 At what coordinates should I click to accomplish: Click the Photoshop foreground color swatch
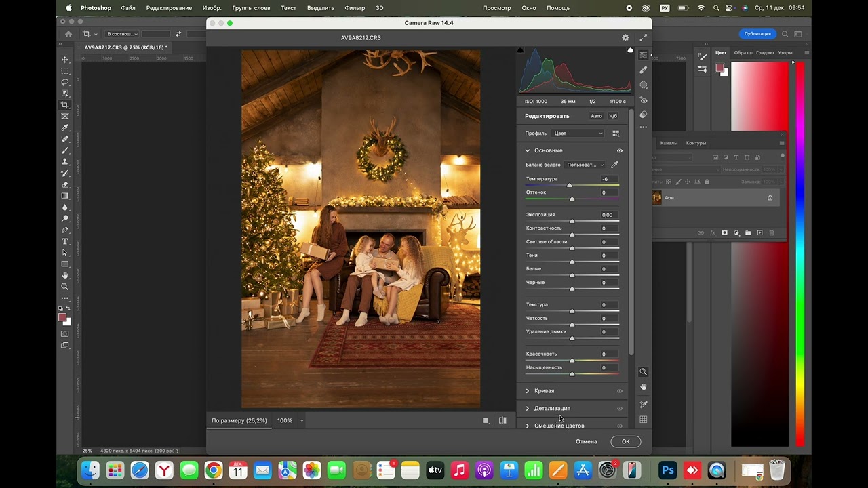(62, 317)
